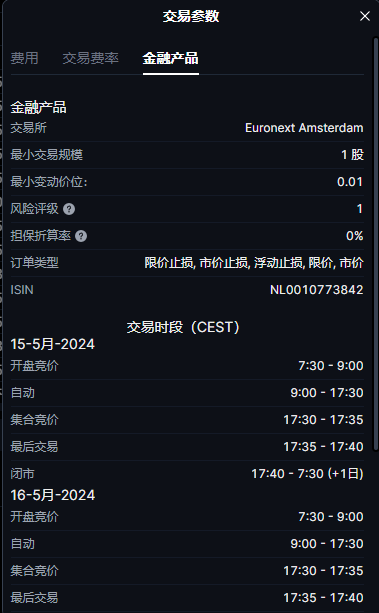Show help for 担保折算率
379x613 pixels.
click(x=81, y=236)
